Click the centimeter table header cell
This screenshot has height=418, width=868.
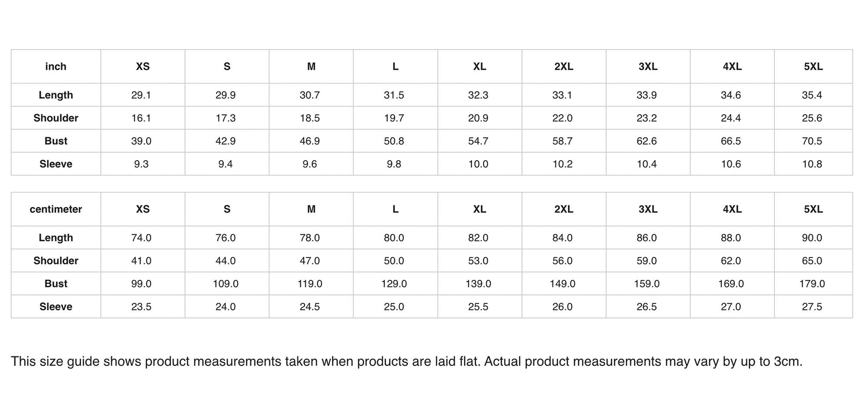pyautogui.click(x=56, y=209)
